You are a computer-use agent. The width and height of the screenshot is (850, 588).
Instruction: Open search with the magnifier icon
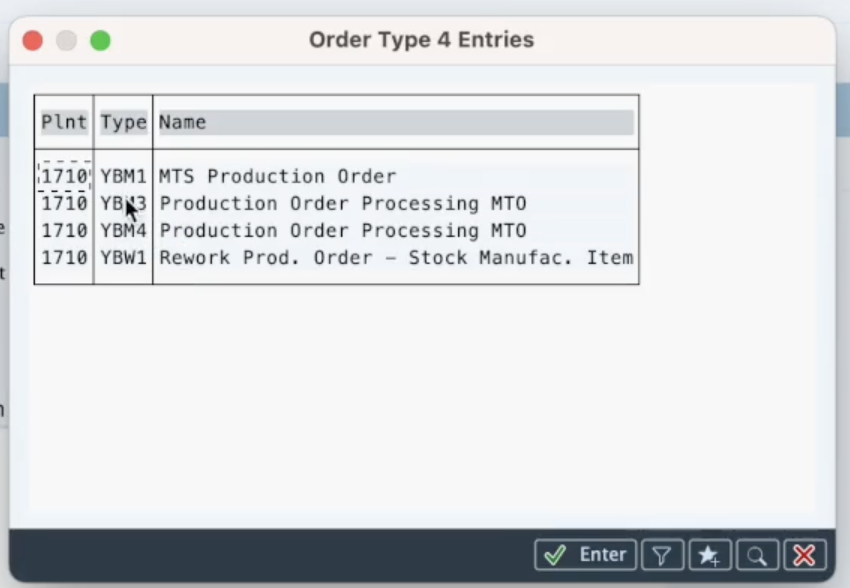coord(757,555)
